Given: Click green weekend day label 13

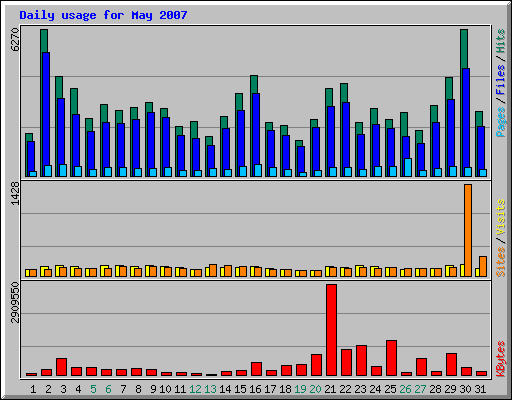Looking at the screenshot, I should (x=210, y=389).
